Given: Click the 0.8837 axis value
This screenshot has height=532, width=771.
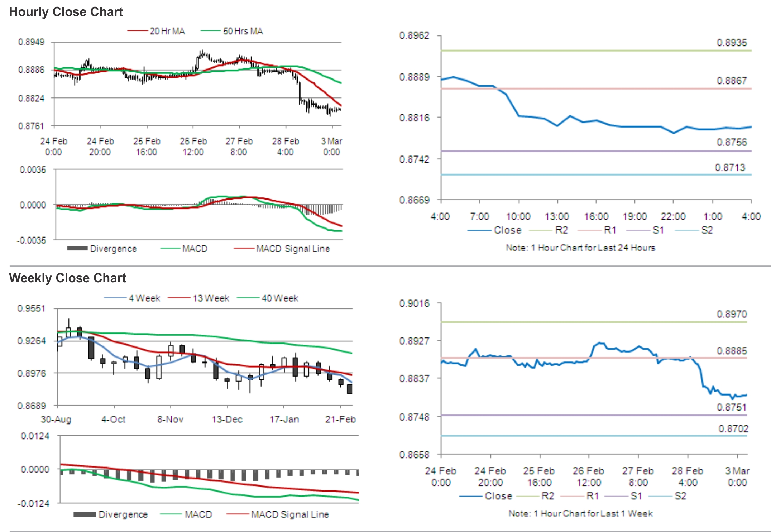Looking at the screenshot, I should 414,379.
